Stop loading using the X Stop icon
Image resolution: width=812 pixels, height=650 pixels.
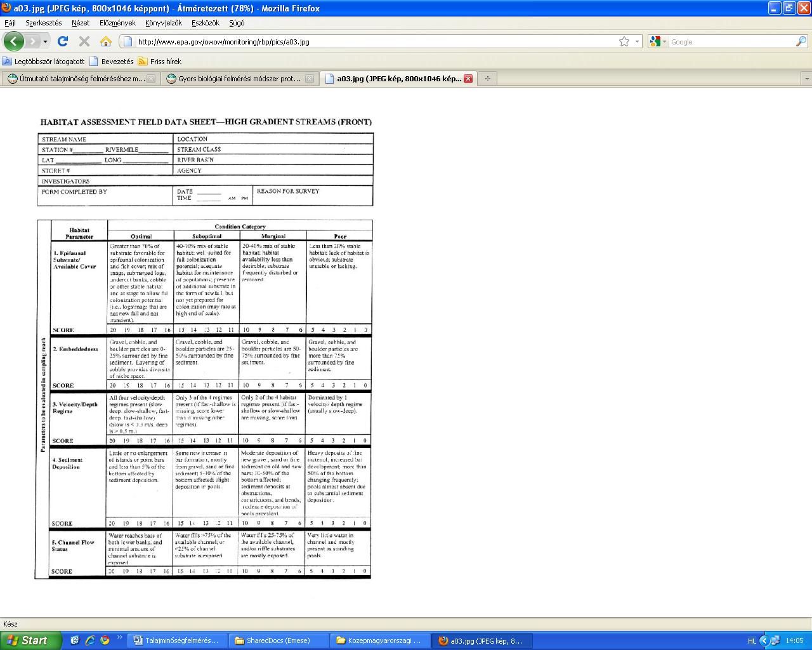pos(84,41)
